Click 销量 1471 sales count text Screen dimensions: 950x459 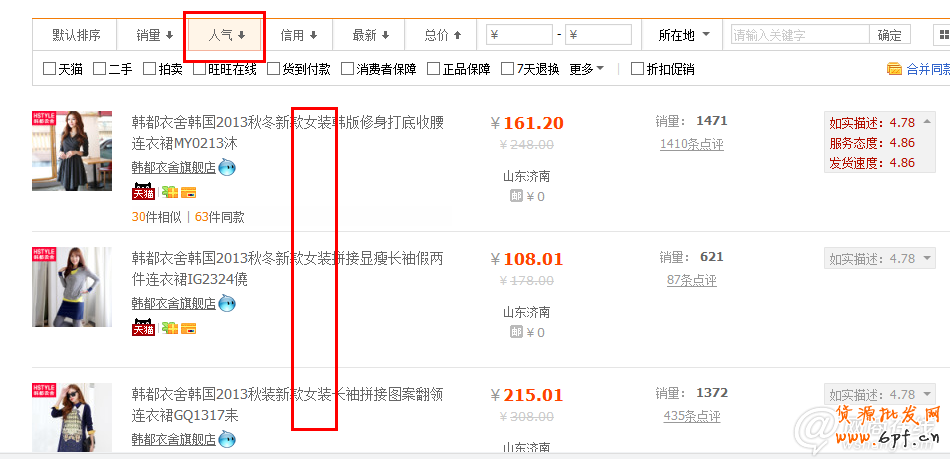tap(691, 121)
